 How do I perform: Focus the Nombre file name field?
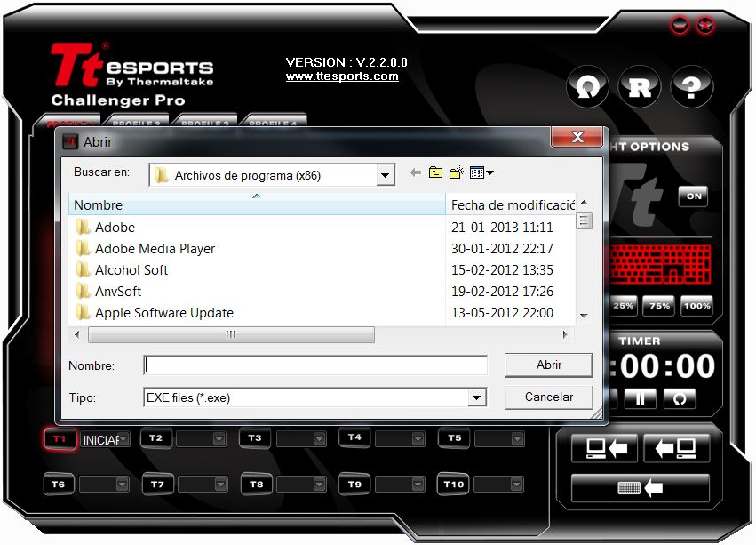coord(315,365)
